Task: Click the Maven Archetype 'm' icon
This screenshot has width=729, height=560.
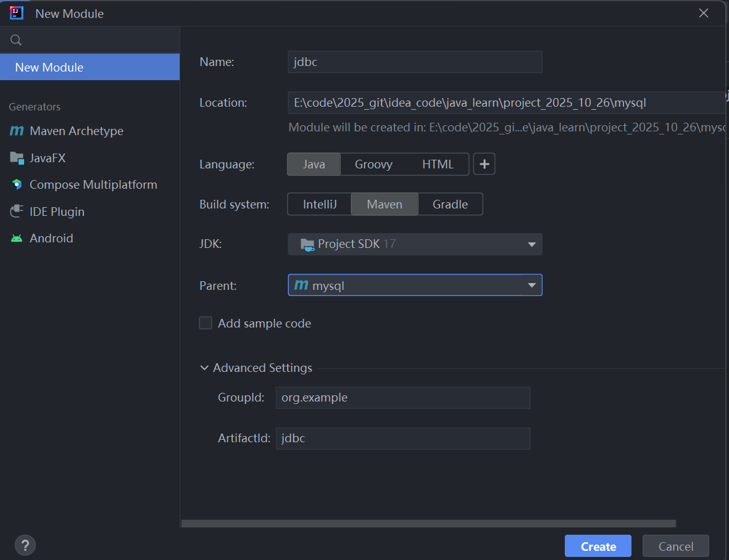Action: pos(17,131)
